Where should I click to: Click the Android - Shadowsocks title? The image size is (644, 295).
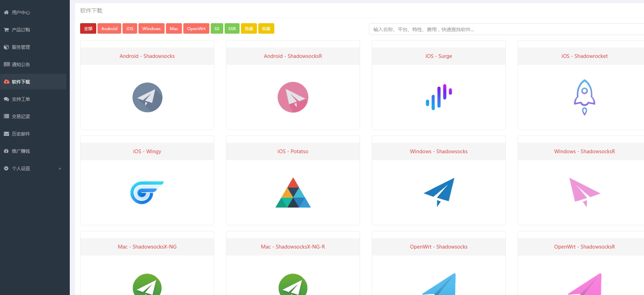tap(147, 56)
